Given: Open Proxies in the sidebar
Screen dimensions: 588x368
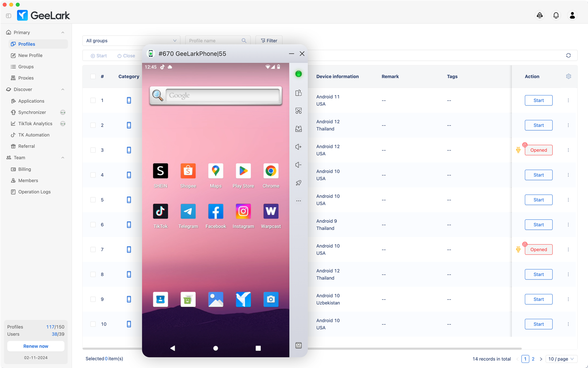Looking at the screenshot, I should point(26,78).
